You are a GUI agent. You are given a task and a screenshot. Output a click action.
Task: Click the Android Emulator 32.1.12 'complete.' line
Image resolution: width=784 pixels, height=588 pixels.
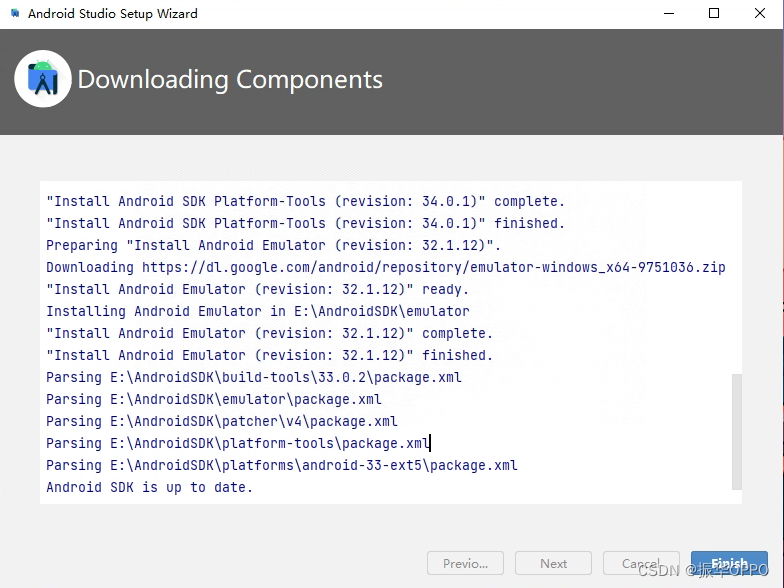point(270,333)
